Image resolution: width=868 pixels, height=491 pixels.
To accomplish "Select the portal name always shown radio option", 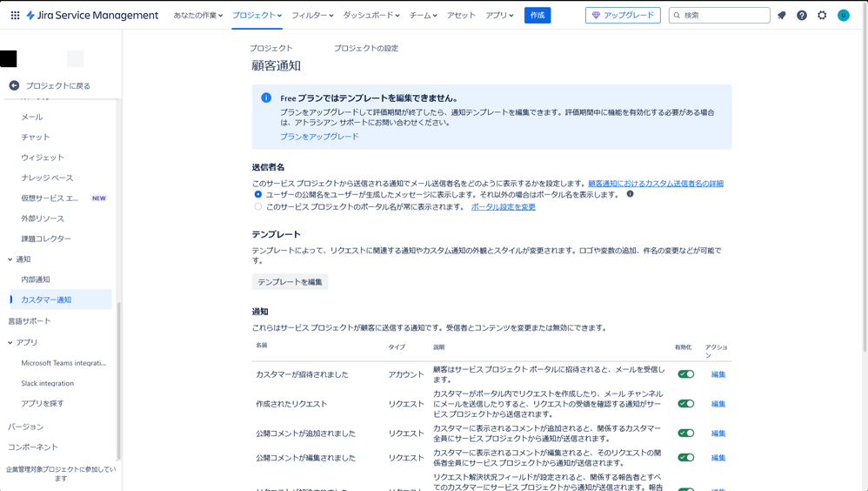I will point(258,206).
